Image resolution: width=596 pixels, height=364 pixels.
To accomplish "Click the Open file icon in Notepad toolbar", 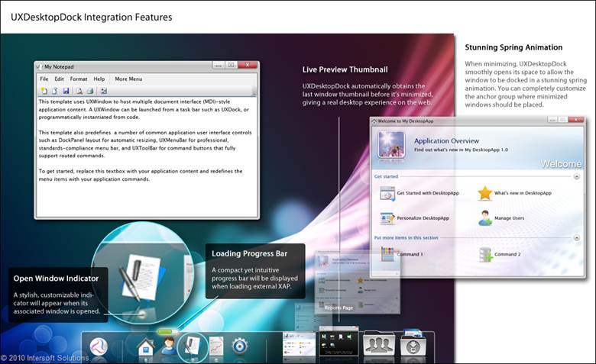I will (x=55, y=91).
